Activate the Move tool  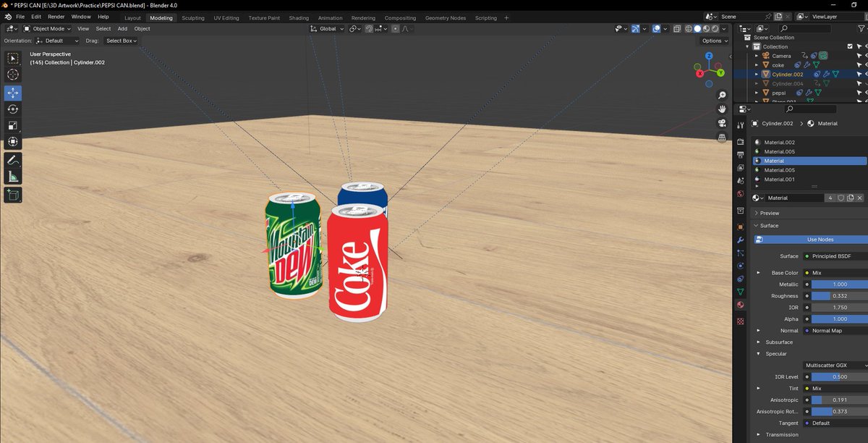[x=13, y=93]
